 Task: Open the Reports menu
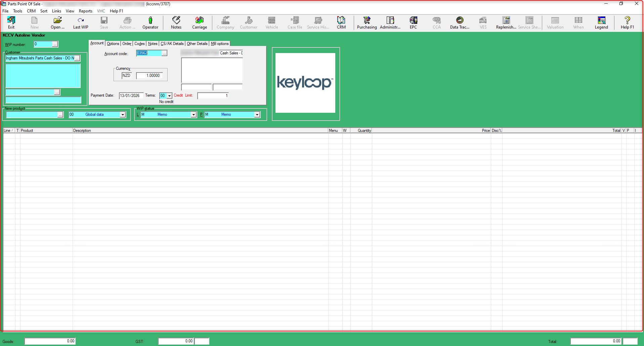[x=86, y=11]
